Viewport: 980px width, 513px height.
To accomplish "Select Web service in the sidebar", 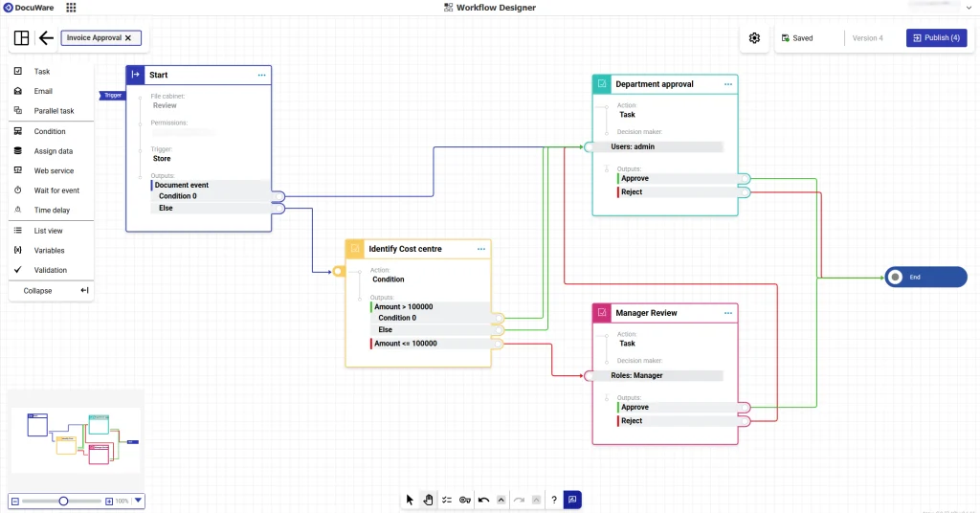I will click(x=54, y=170).
